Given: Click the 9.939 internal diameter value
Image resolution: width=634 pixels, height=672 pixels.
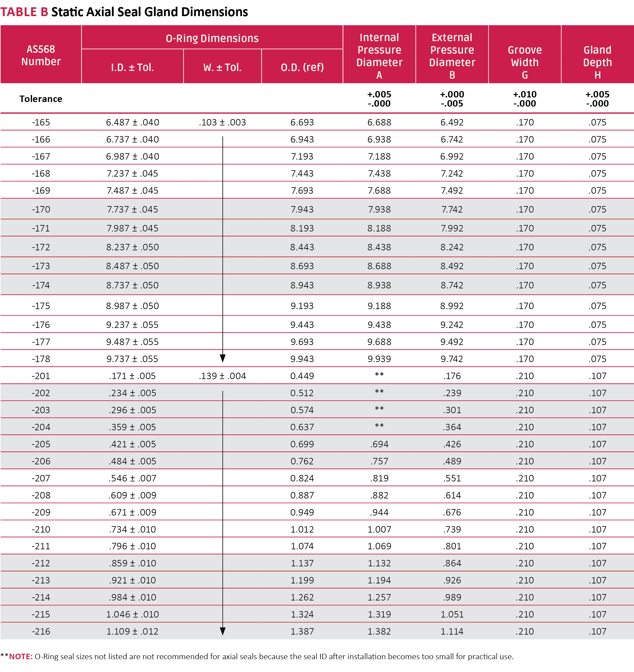Looking at the screenshot, I should point(379,359).
